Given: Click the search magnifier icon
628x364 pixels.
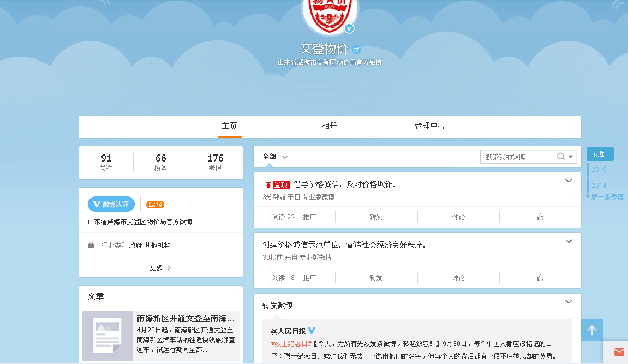Looking at the screenshot, I should (x=560, y=157).
